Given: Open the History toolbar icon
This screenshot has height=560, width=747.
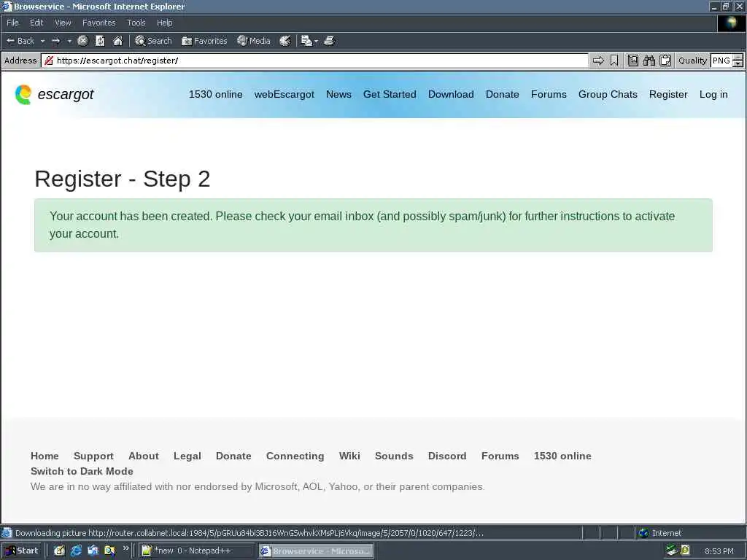Looking at the screenshot, I should (285, 41).
